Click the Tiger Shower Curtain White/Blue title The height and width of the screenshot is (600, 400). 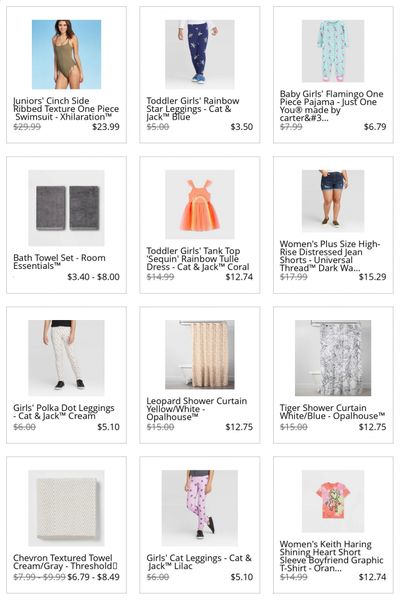click(332, 412)
